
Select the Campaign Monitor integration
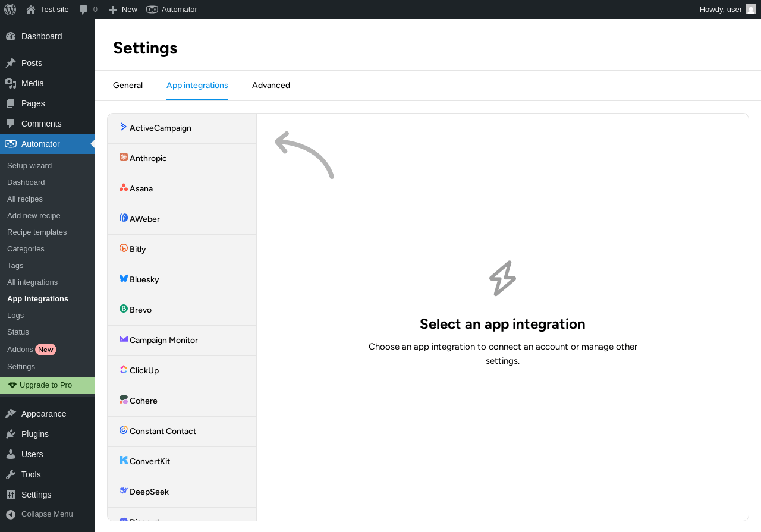tap(163, 341)
